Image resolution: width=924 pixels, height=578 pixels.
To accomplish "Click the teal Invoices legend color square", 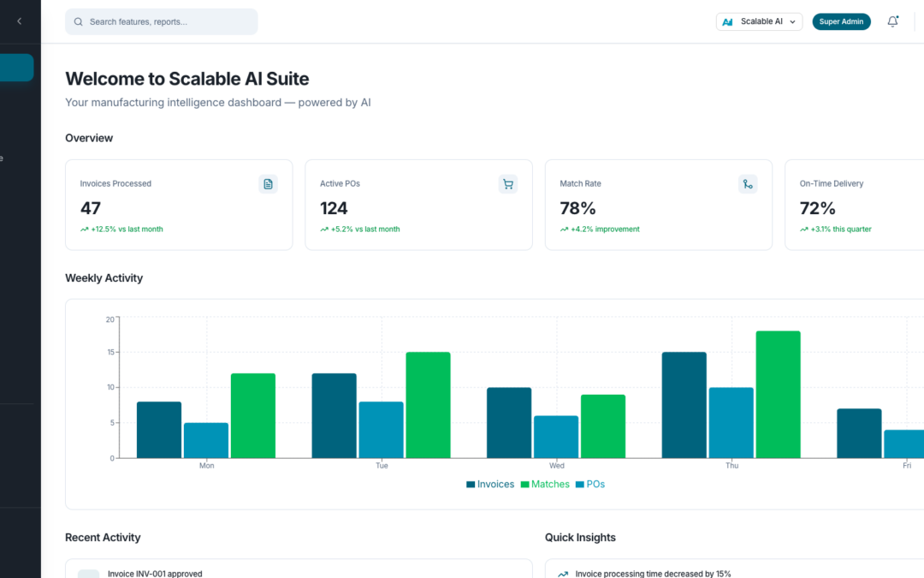I will (x=471, y=484).
